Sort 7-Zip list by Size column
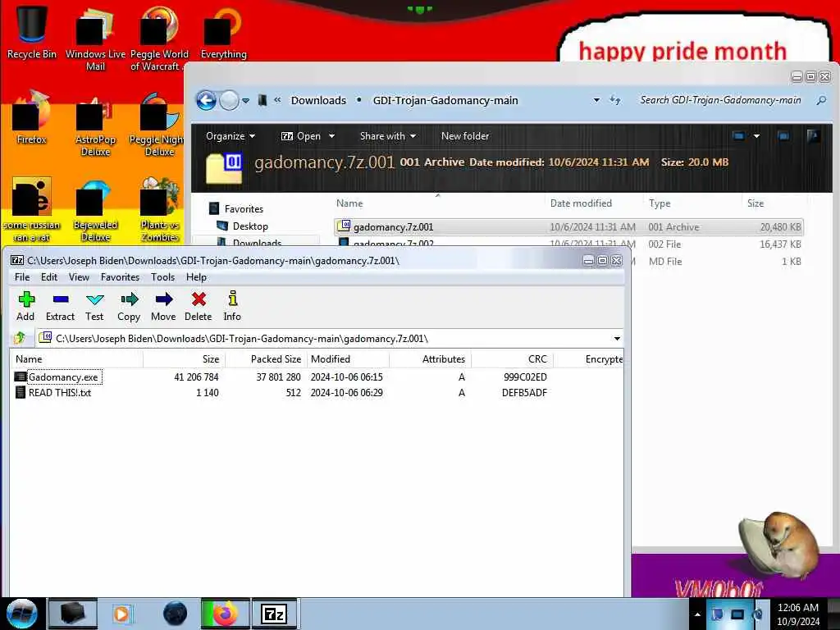Screen dimensions: 840x630 click(x=185, y=359)
